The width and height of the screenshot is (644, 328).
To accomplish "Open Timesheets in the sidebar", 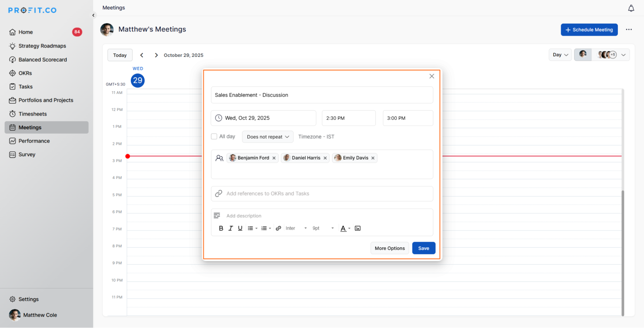I will click(x=33, y=114).
